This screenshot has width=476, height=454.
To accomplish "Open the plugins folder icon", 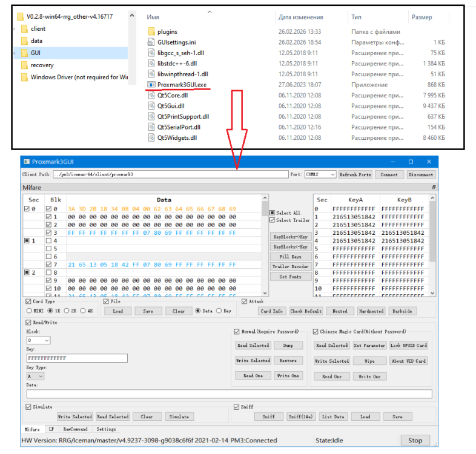I will [x=152, y=31].
